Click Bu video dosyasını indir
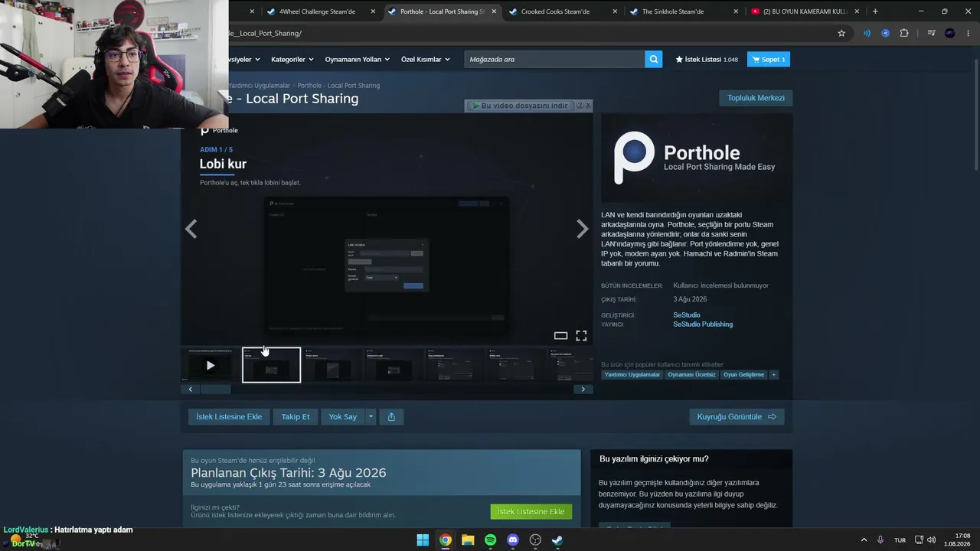The image size is (980, 551). [x=520, y=106]
